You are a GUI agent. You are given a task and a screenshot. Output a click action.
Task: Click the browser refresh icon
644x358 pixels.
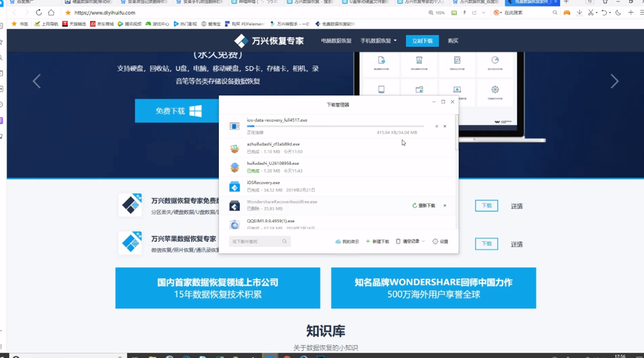(38, 13)
